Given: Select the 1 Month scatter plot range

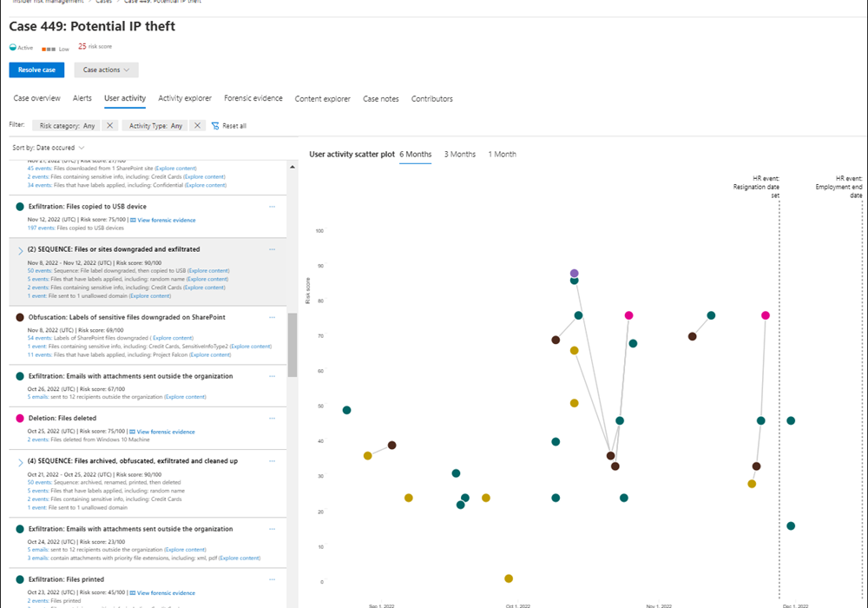Looking at the screenshot, I should pos(502,155).
